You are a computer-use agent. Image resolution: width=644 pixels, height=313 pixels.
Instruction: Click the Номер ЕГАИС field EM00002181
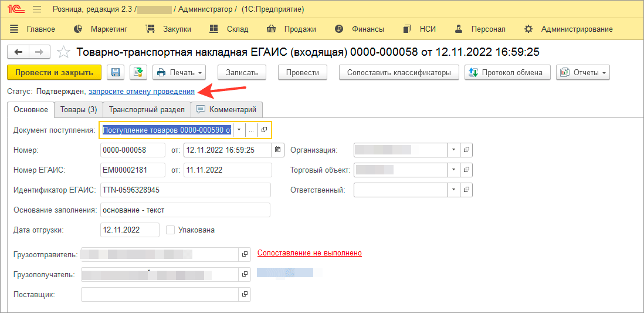(132, 170)
